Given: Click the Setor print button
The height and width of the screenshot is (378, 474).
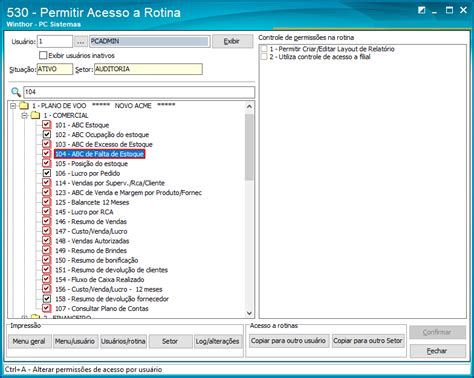Looking at the screenshot, I should click(170, 341).
